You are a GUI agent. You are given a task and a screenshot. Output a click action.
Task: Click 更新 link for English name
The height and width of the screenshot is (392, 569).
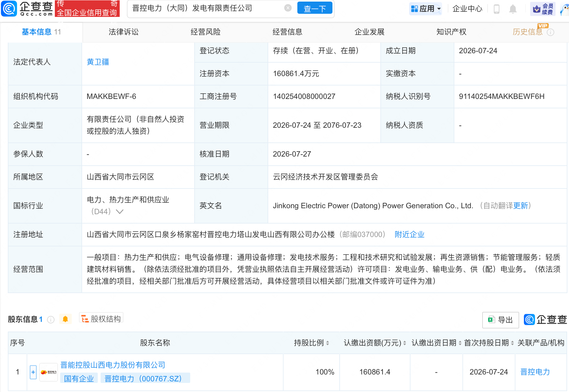[x=520, y=206]
